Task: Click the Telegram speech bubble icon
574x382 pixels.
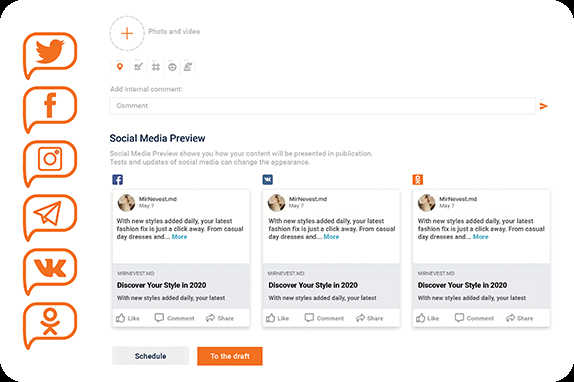Action: point(50,217)
